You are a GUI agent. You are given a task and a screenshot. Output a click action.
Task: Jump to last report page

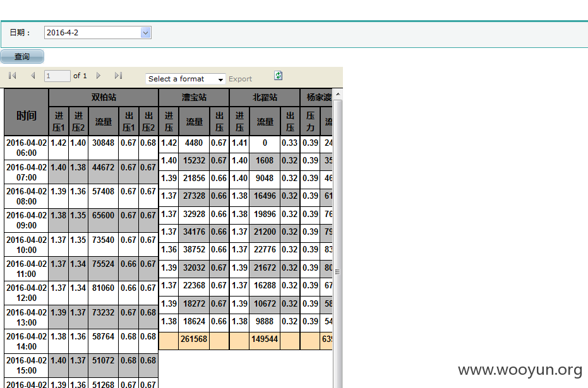point(119,76)
